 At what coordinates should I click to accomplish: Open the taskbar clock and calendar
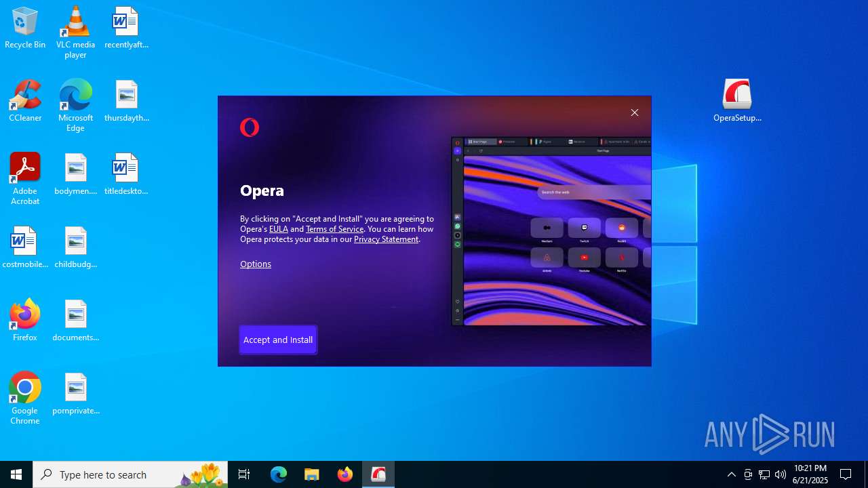tap(810, 474)
